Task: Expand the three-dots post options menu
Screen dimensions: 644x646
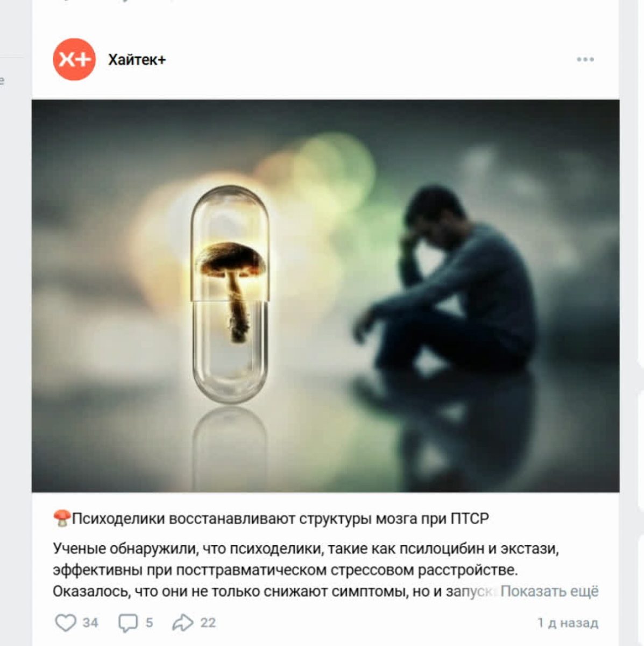Action: click(585, 59)
